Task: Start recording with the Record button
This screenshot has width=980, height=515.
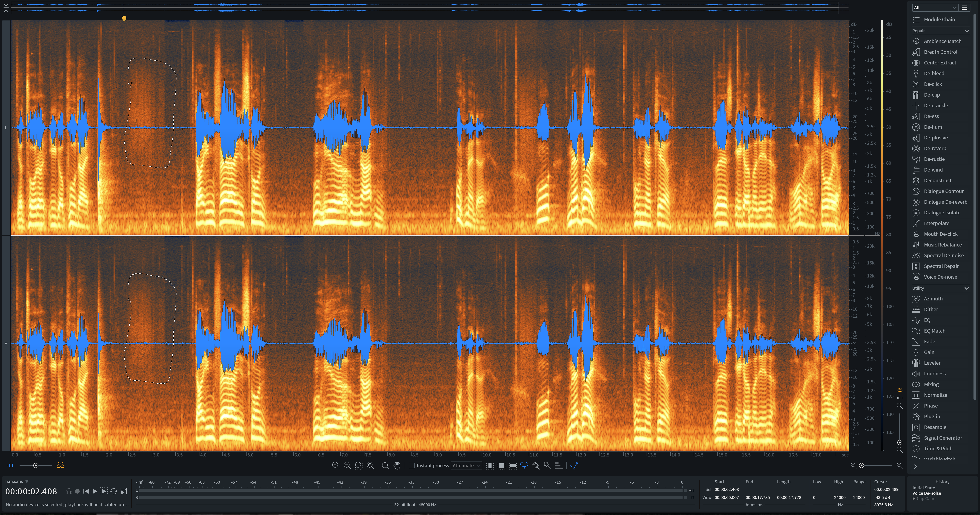Action: click(77, 491)
